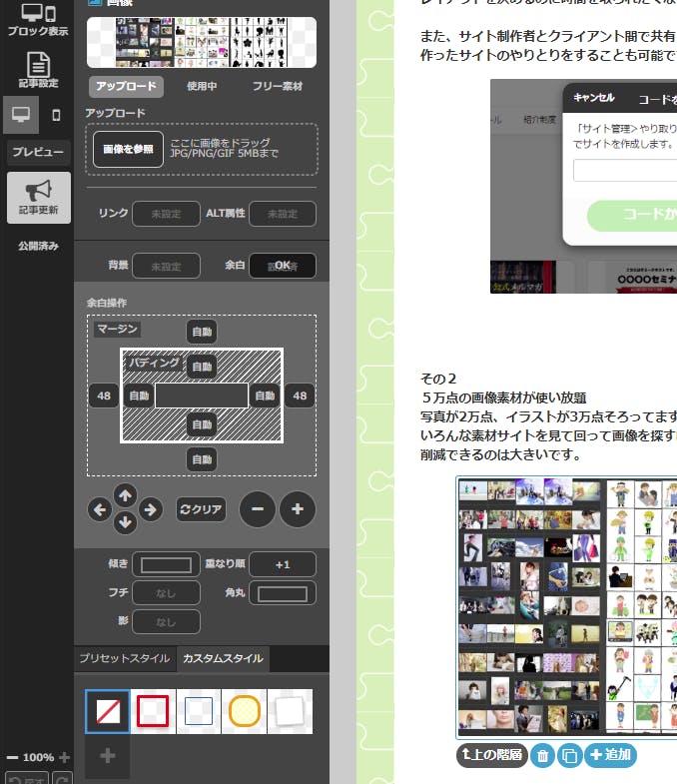The width and height of the screenshot is (677, 784).
Task: Decrease spacing with minus button
Action: (x=258, y=509)
